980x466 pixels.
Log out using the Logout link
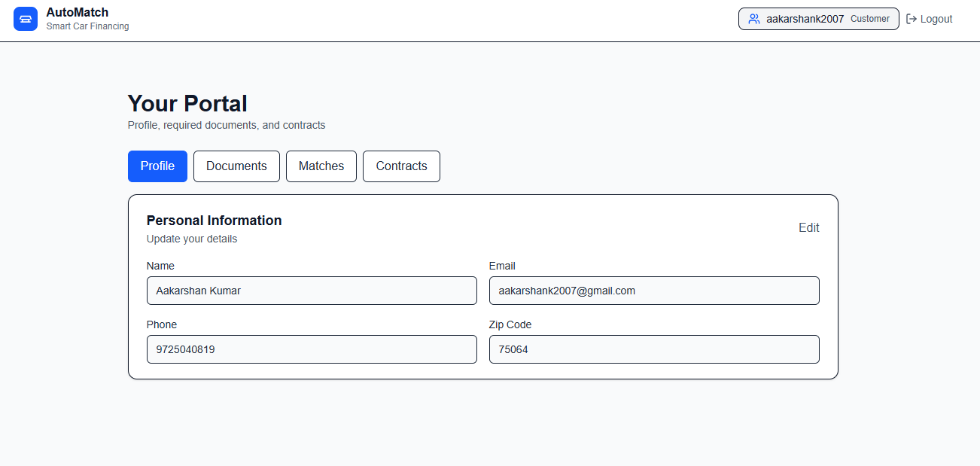click(x=930, y=19)
